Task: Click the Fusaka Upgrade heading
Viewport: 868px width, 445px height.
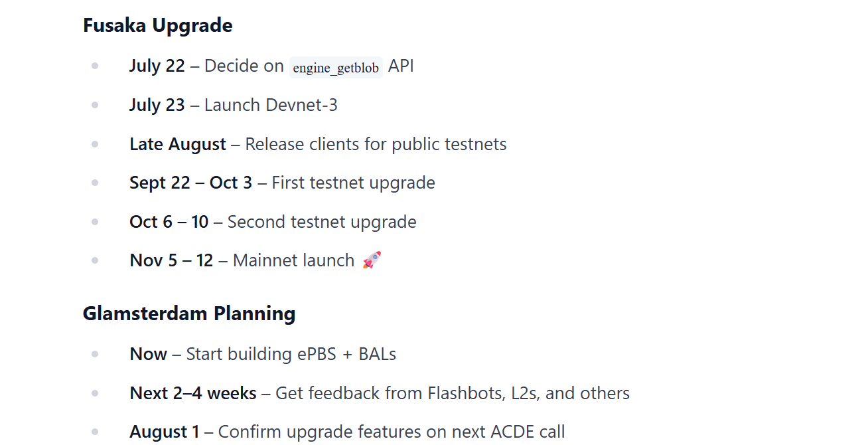Action: coord(157,26)
